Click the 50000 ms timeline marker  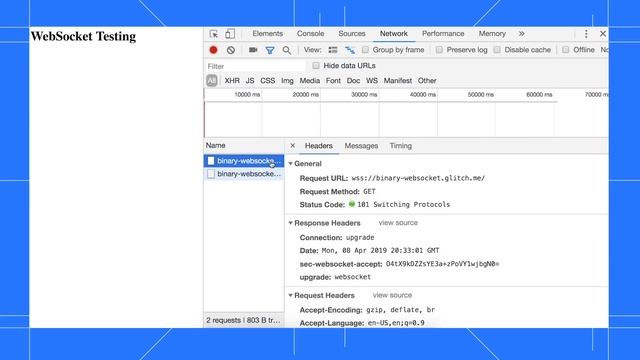pyautogui.click(x=481, y=95)
